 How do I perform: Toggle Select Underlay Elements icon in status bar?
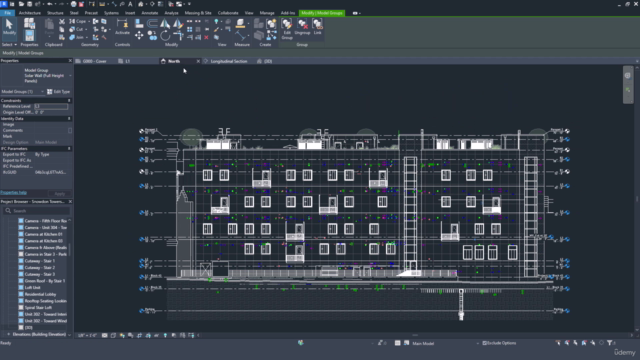[x=567, y=343]
